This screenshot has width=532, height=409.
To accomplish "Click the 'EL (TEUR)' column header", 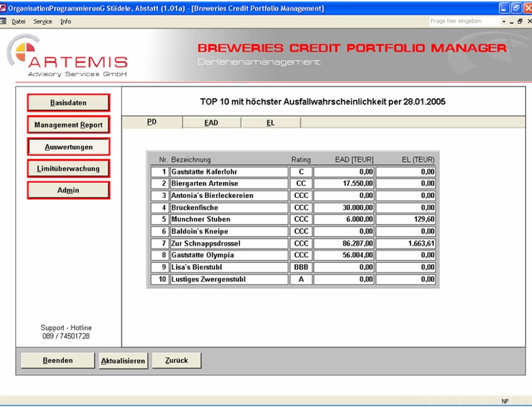I will 418,160.
